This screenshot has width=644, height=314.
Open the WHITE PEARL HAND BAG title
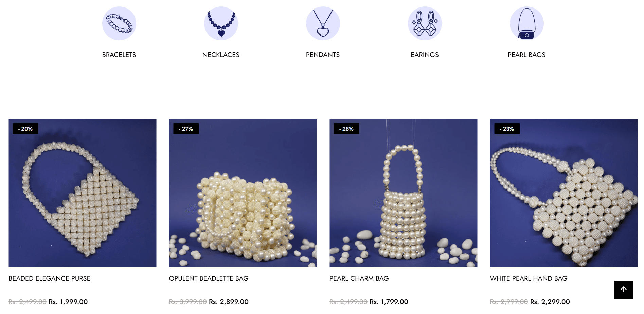(529, 278)
